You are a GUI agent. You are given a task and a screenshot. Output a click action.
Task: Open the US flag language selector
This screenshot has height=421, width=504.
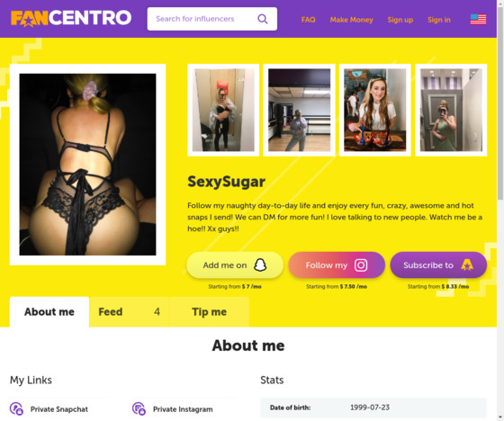point(478,19)
